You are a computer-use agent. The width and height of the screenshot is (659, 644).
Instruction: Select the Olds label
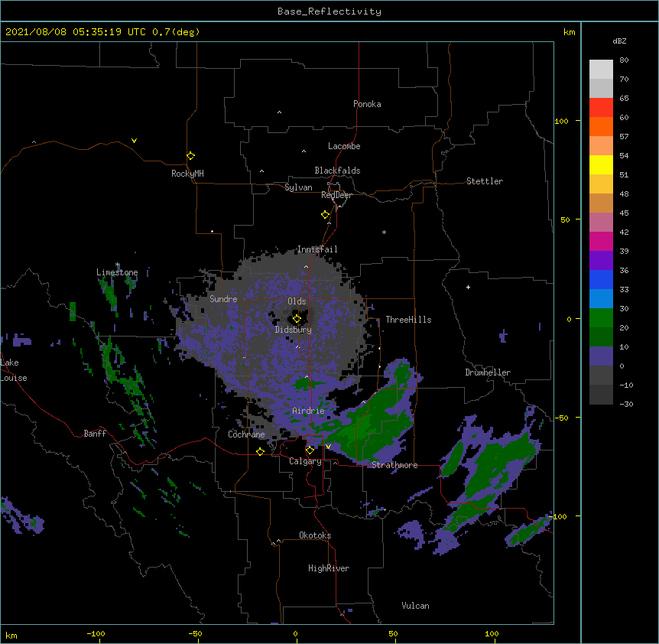(297, 301)
